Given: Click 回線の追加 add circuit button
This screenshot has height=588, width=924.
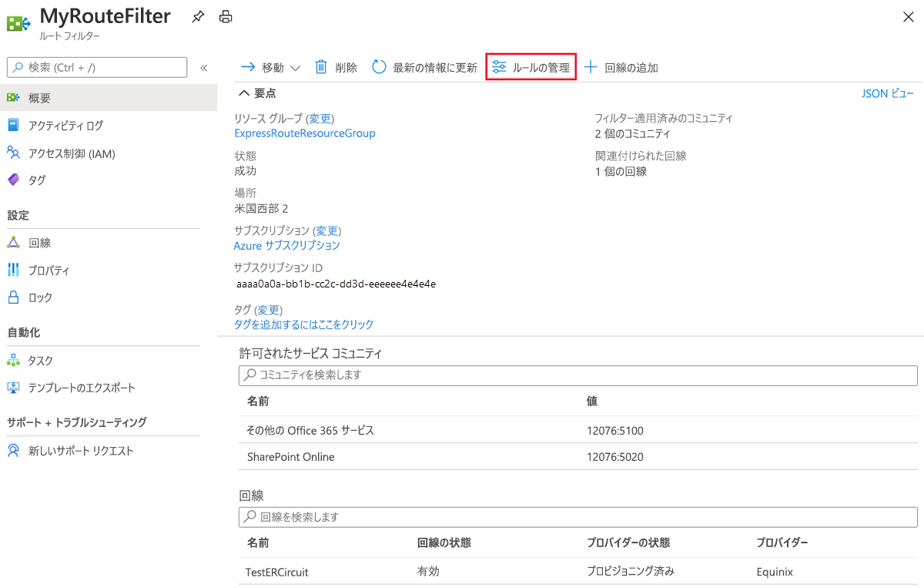Looking at the screenshot, I should [x=621, y=67].
